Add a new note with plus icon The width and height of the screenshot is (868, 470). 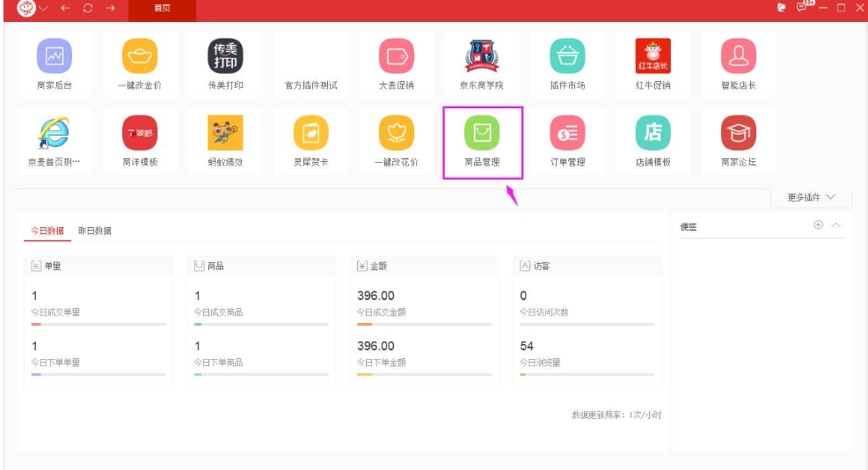818,224
